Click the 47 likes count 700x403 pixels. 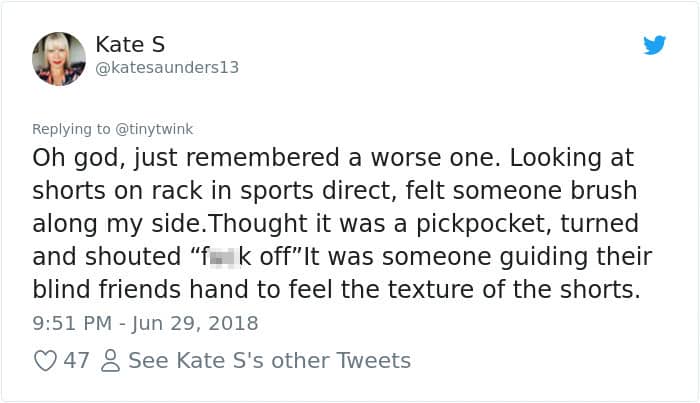click(x=77, y=360)
